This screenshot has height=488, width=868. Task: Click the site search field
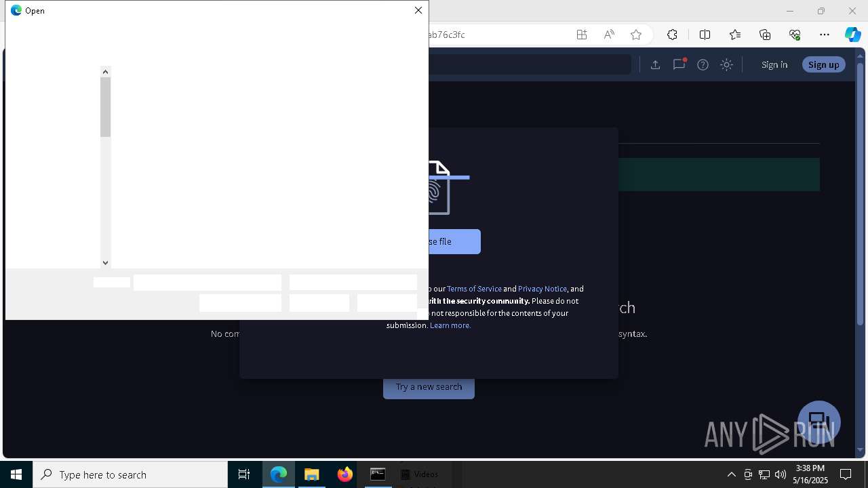(530, 64)
